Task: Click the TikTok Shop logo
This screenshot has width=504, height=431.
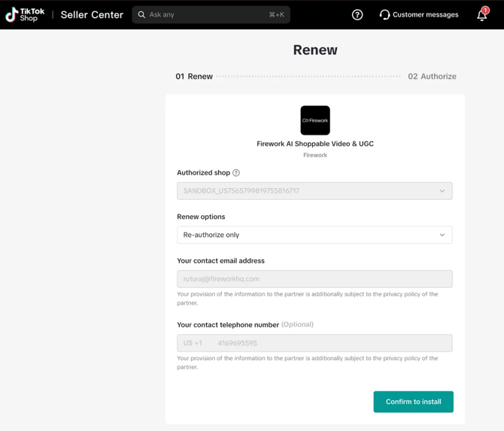Action: (x=25, y=14)
